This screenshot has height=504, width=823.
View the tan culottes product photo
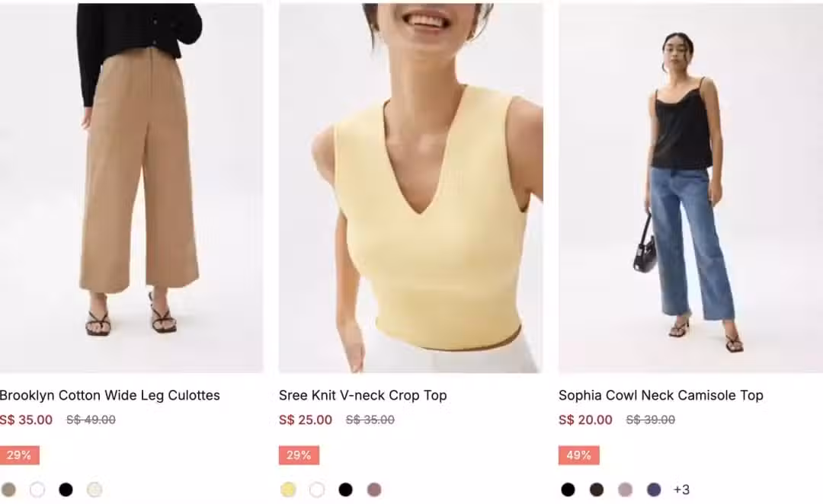[x=131, y=188]
